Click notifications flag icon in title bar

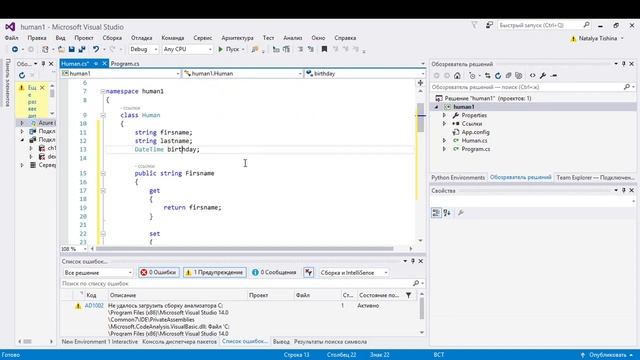point(474,25)
